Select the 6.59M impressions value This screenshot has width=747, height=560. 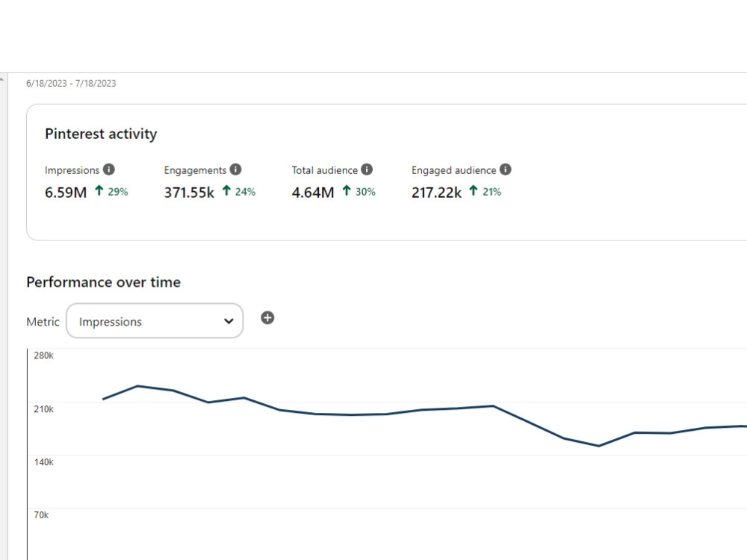tap(66, 193)
